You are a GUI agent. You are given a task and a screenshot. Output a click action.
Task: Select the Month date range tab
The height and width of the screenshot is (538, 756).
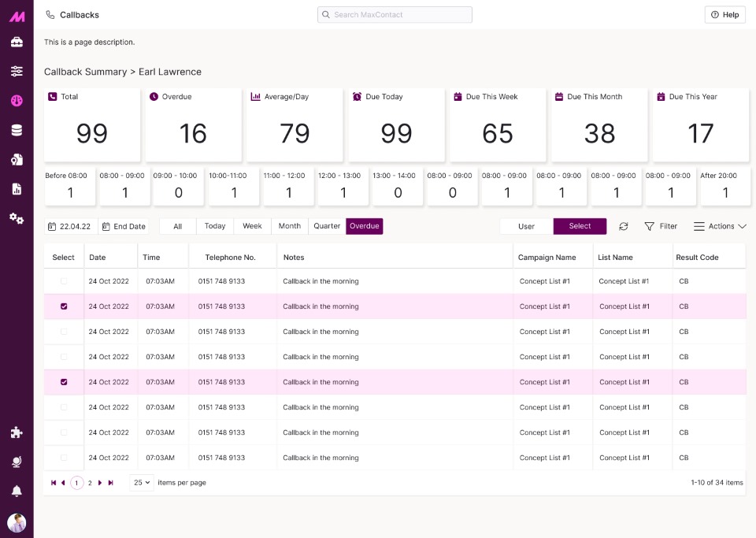tap(290, 226)
